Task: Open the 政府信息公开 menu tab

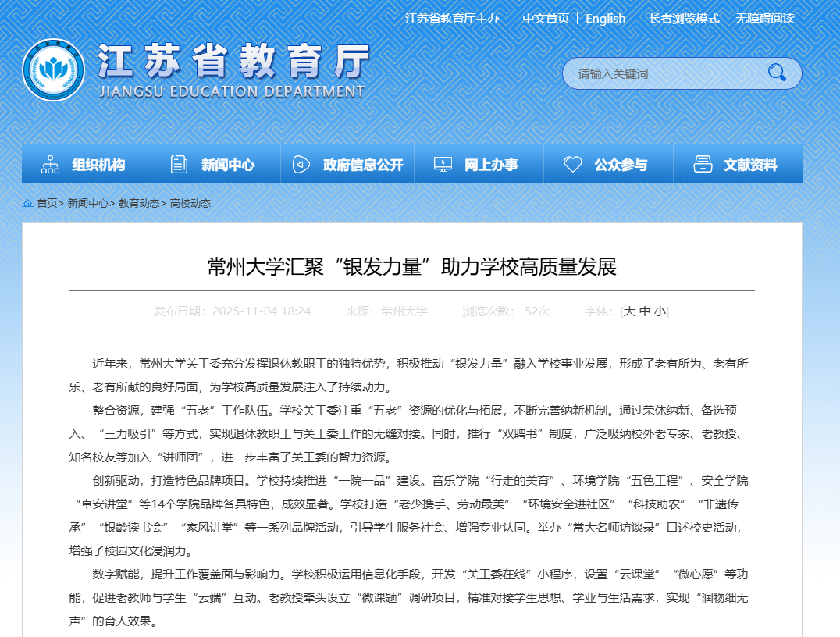Action: [363, 165]
